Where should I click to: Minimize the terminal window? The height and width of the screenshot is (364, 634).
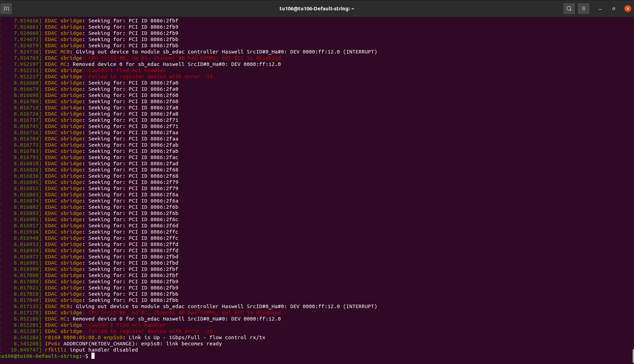[600, 9]
